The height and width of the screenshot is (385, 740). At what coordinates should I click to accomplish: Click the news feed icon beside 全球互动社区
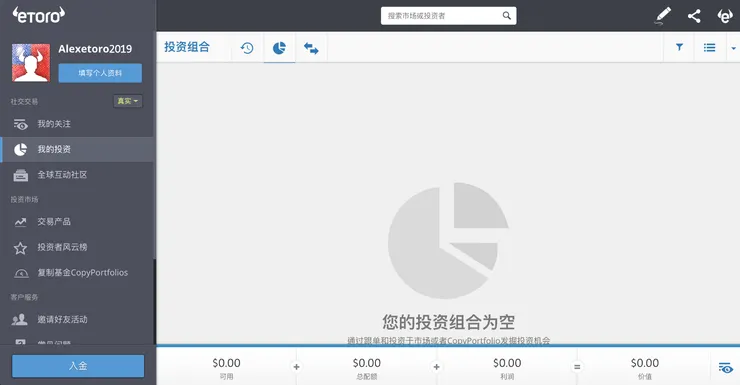pyautogui.click(x=20, y=175)
